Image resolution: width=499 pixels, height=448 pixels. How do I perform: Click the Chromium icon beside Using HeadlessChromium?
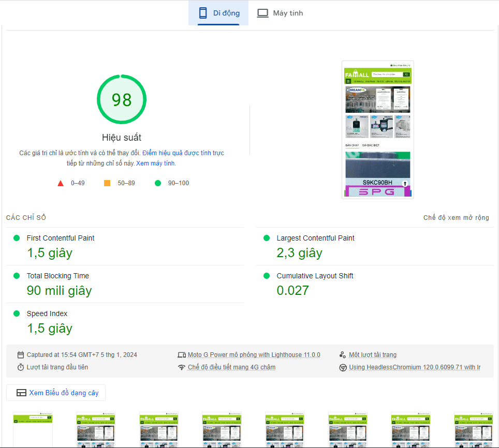coord(343,368)
